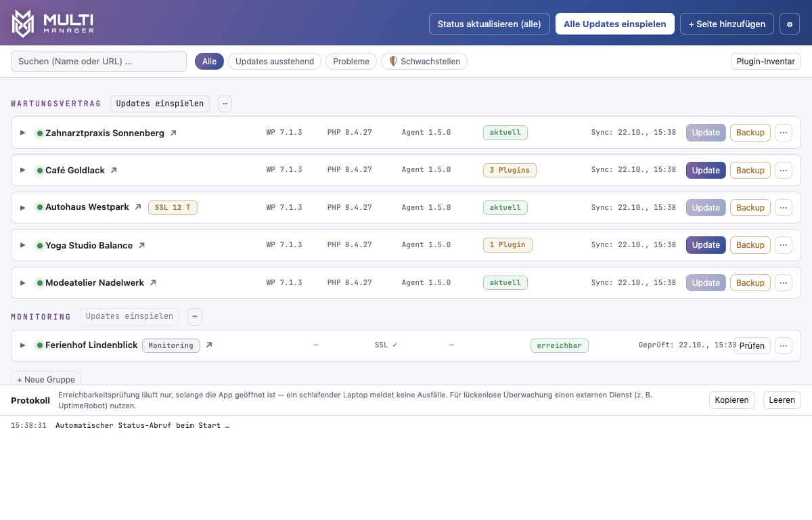Open more options for Café Goldlack

[x=784, y=170]
